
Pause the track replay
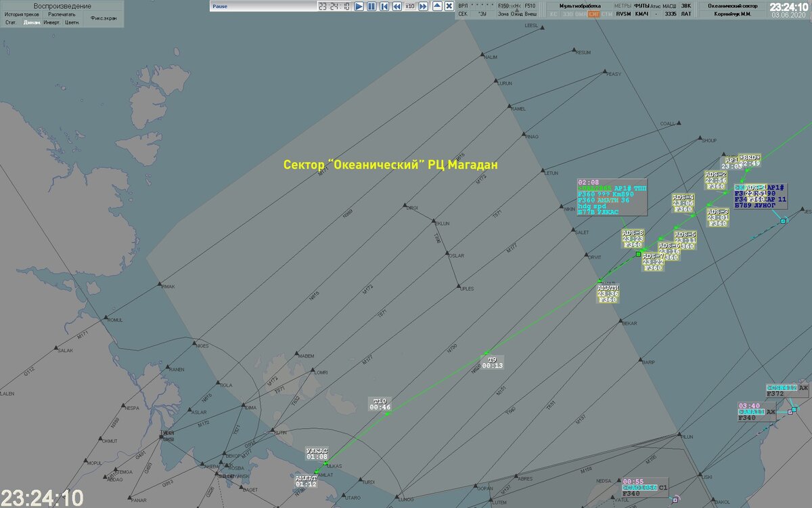(x=371, y=6)
